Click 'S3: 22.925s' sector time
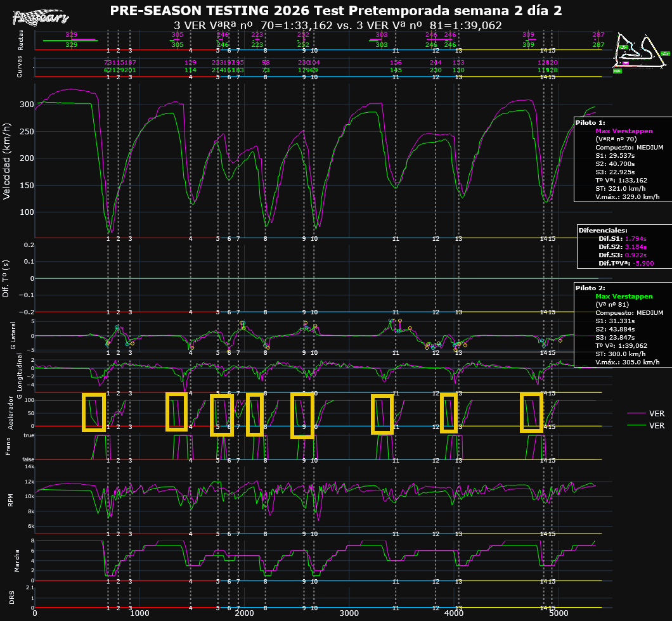The width and height of the screenshot is (672, 621). pyautogui.click(x=615, y=172)
